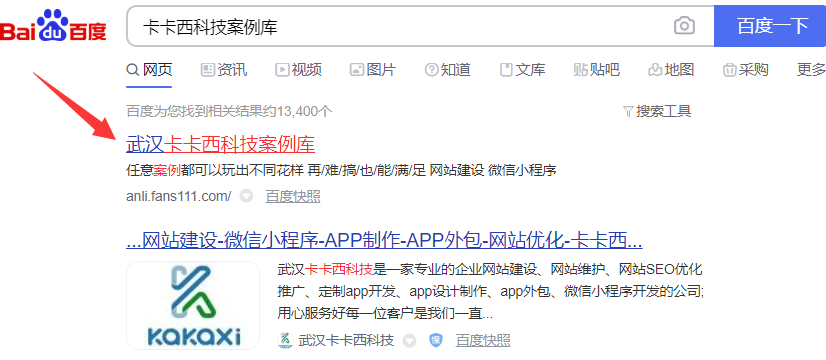Switch to the 资讯 tab
This screenshot has height=360, width=826.
tap(224, 70)
